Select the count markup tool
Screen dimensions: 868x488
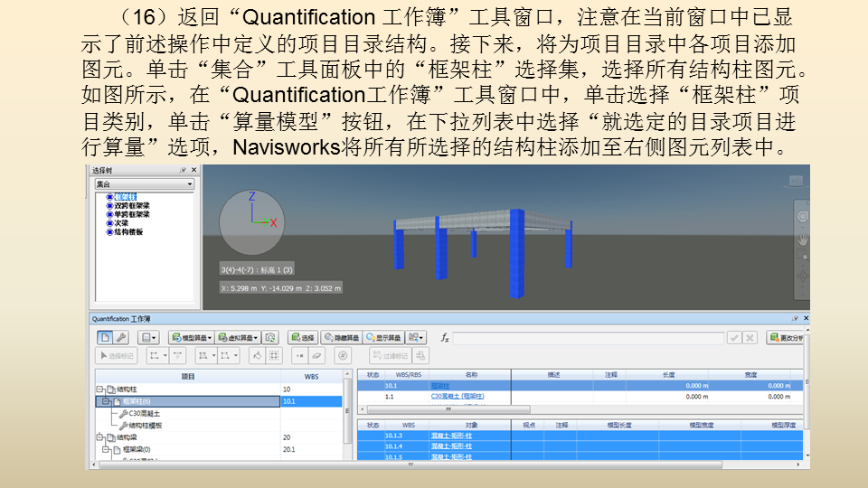343,356
